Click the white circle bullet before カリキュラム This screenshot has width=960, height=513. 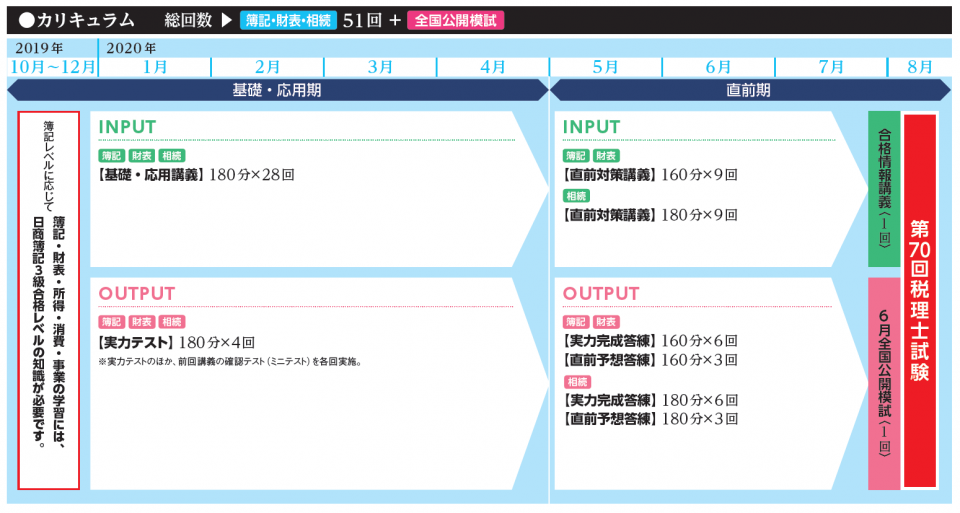[27, 19]
